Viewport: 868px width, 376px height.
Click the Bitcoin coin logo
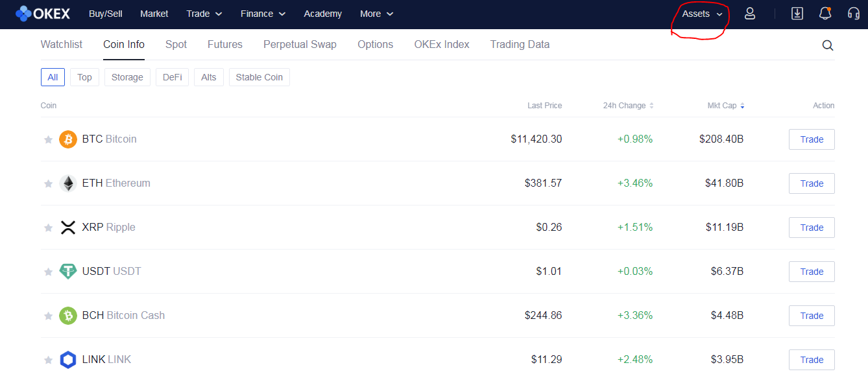[x=68, y=139]
